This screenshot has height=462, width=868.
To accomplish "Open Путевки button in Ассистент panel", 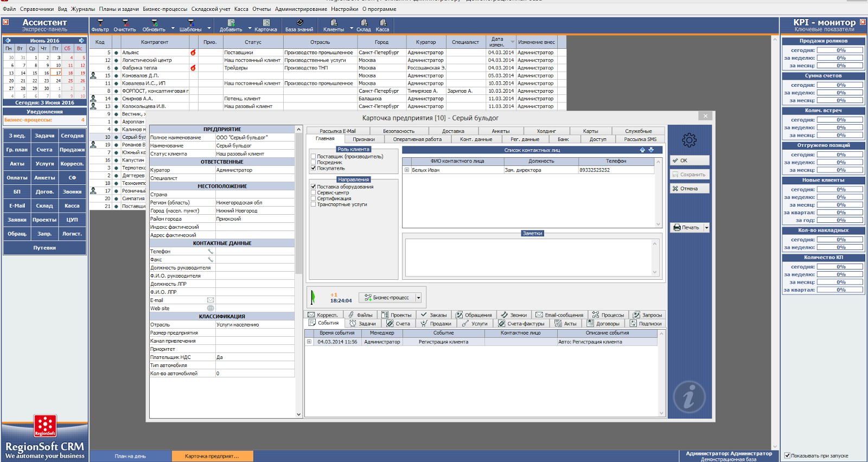I will click(44, 248).
